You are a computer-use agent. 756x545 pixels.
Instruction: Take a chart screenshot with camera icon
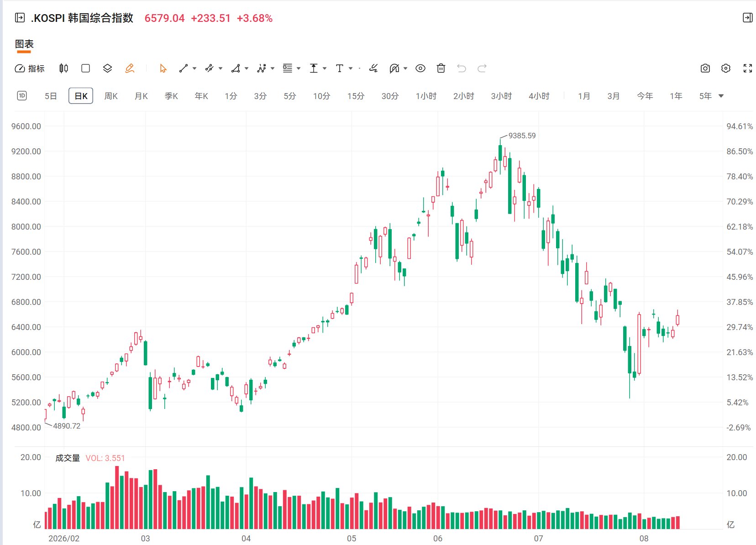[x=705, y=68]
